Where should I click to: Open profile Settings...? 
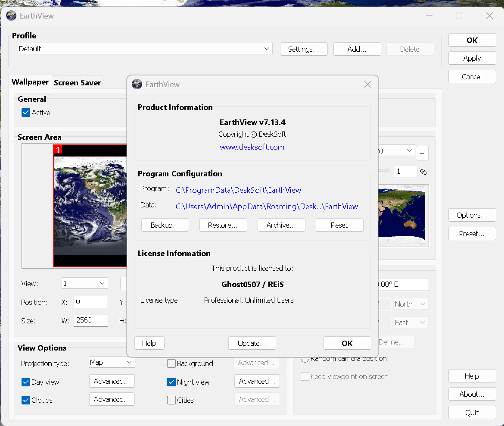(304, 49)
